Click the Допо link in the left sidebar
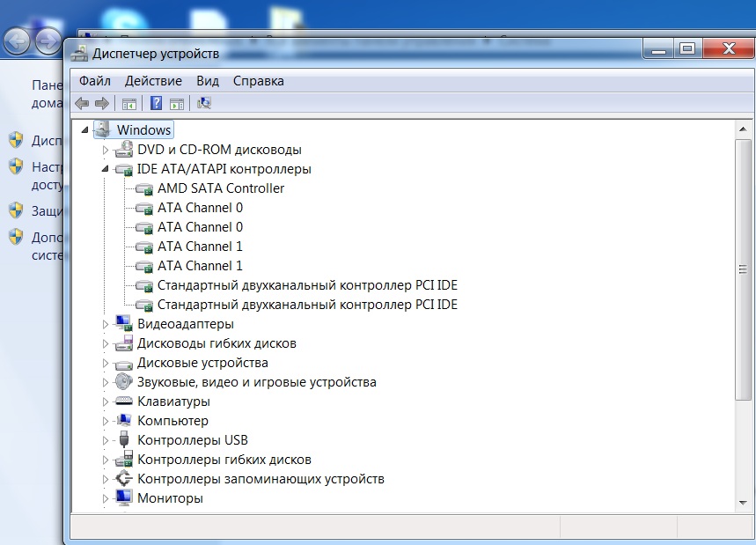The height and width of the screenshot is (545, 756). pos(48,246)
